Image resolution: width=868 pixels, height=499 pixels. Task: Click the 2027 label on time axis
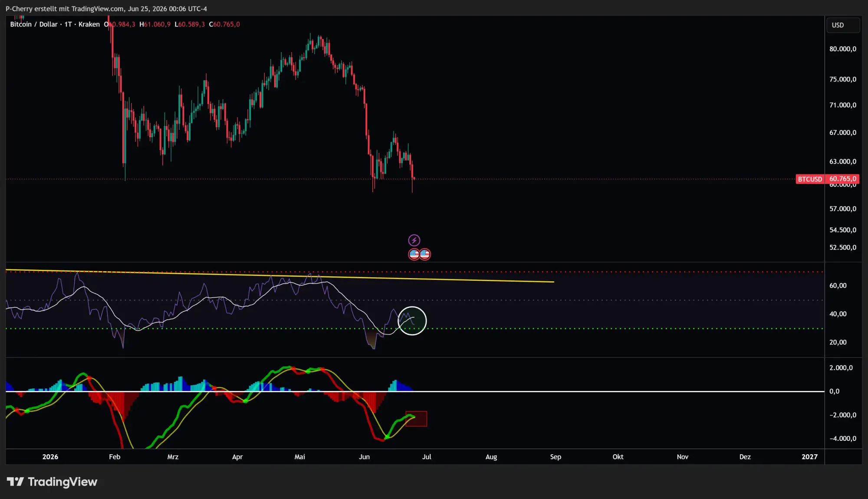click(x=810, y=457)
